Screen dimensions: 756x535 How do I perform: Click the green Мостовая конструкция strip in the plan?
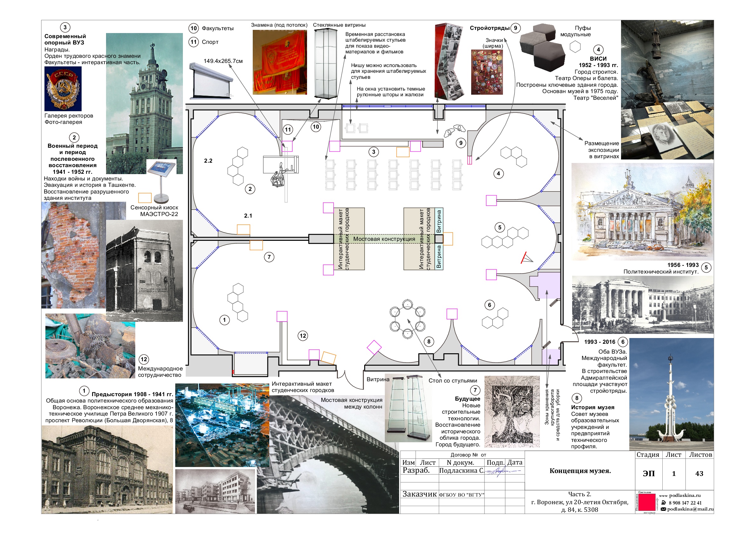(x=384, y=239)
